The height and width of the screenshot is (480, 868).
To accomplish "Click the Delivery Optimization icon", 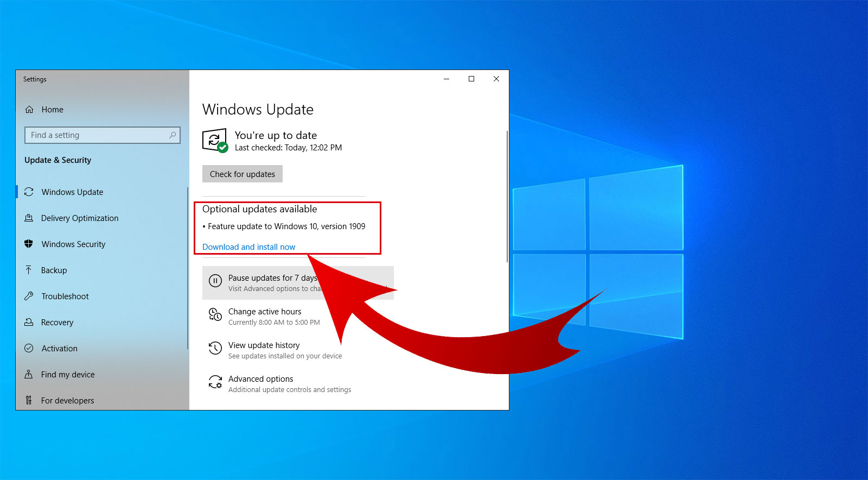I will coord(29,218).
